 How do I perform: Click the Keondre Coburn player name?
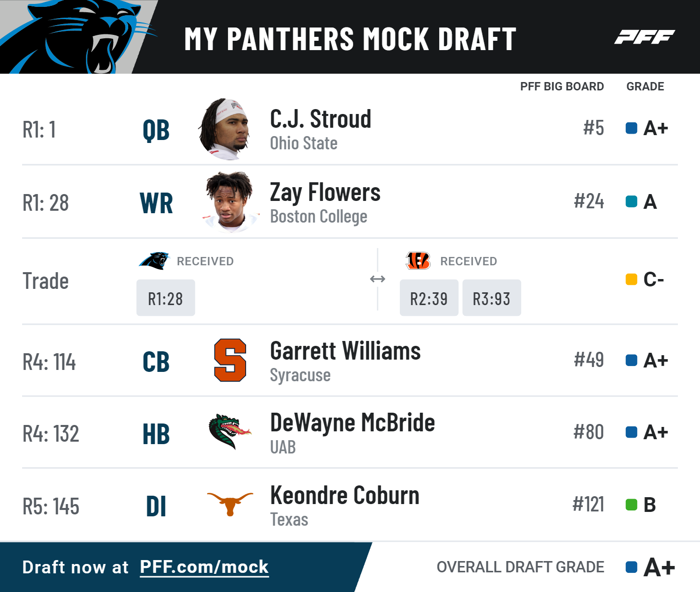(345, 495)
